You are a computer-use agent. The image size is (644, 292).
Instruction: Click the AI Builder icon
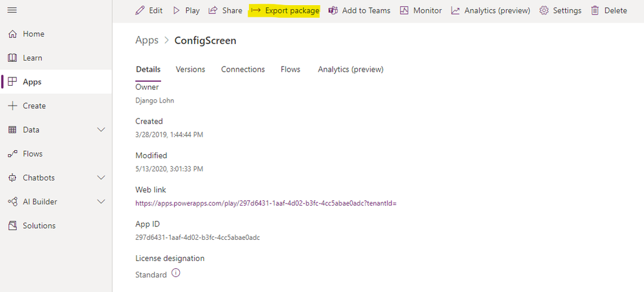click(12, 202)
